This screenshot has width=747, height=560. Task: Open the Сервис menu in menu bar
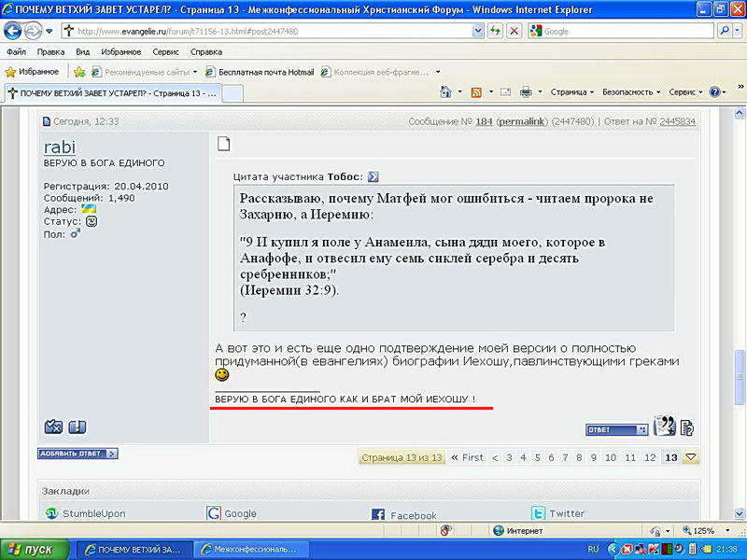(x=166, y=52)
